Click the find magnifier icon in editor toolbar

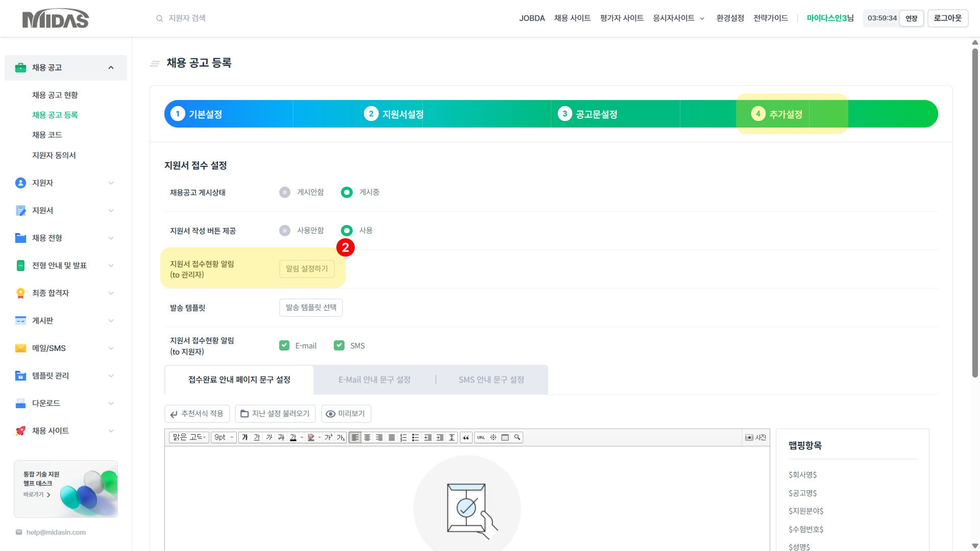point(517,437)
